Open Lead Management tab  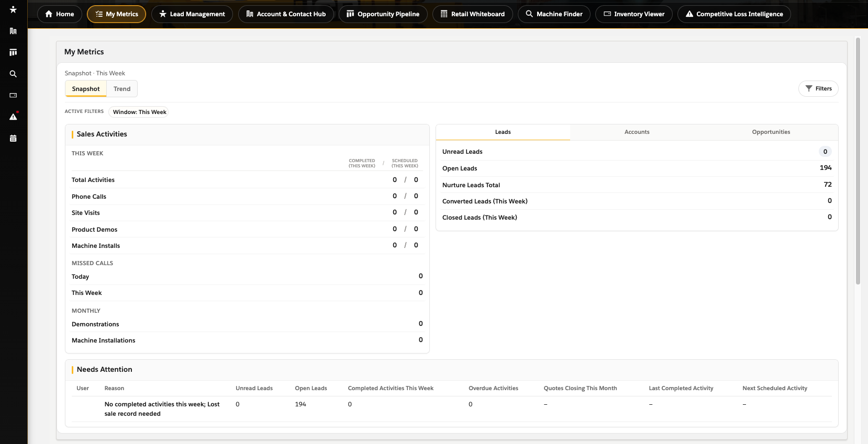coord(192,14)
